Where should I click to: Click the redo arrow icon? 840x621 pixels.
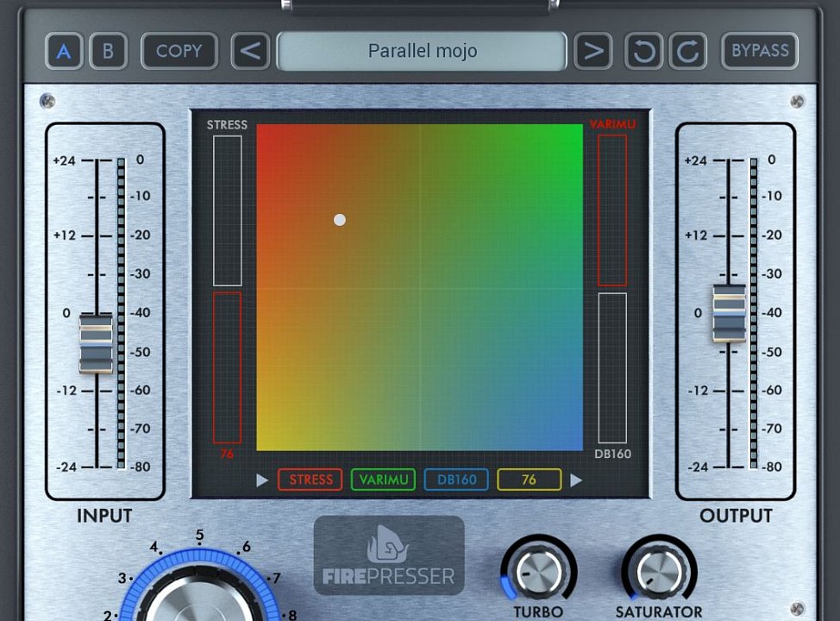687,51
